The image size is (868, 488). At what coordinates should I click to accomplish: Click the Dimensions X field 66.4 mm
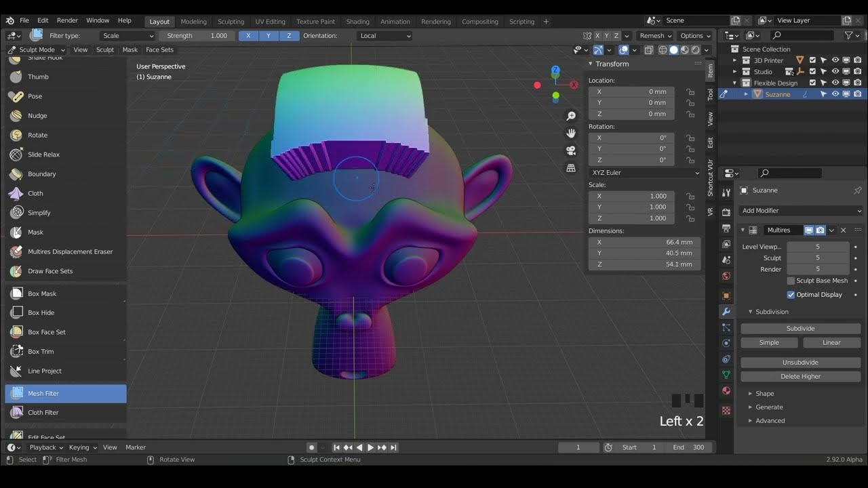point(644,242)
